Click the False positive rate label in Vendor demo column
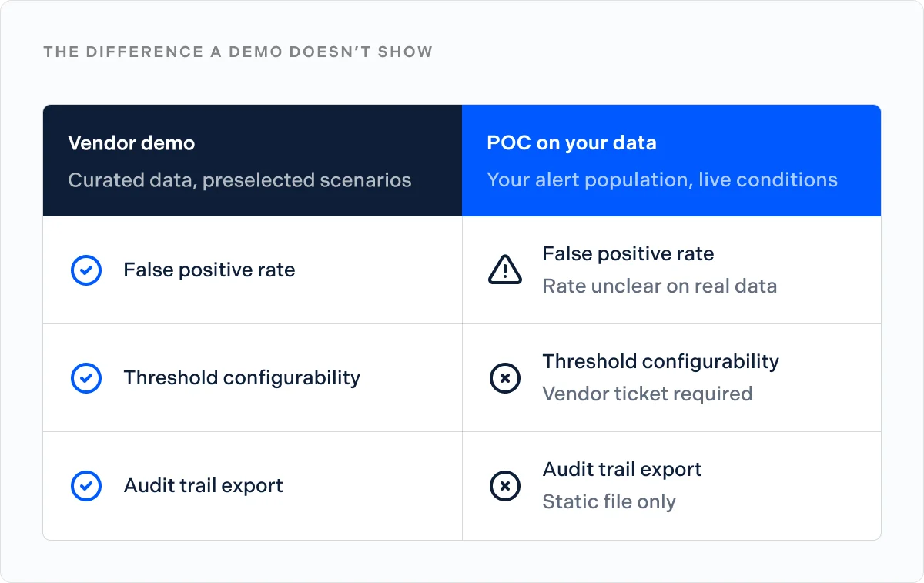The width and height of the screenshot is (924, 583). coord(209,270)
